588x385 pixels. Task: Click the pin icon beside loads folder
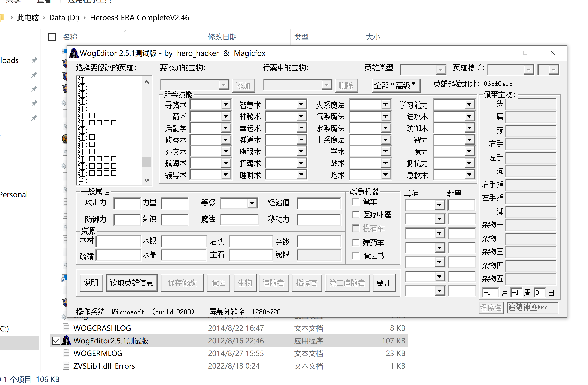[x=34, y=60]
